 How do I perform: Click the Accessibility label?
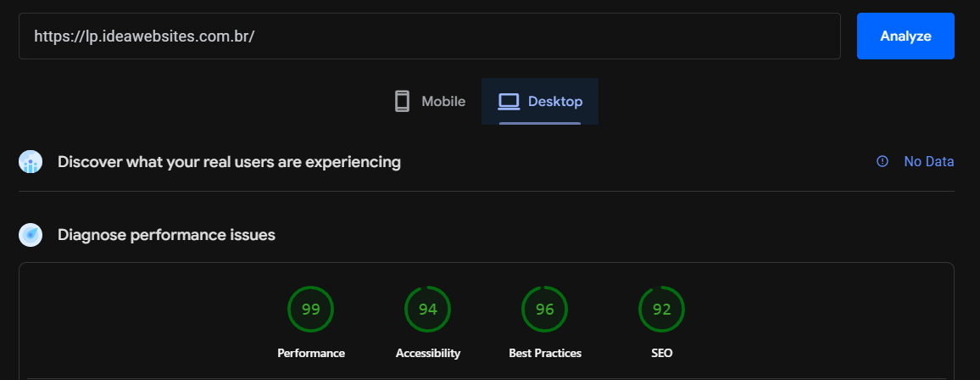click(x=427, y=353)
